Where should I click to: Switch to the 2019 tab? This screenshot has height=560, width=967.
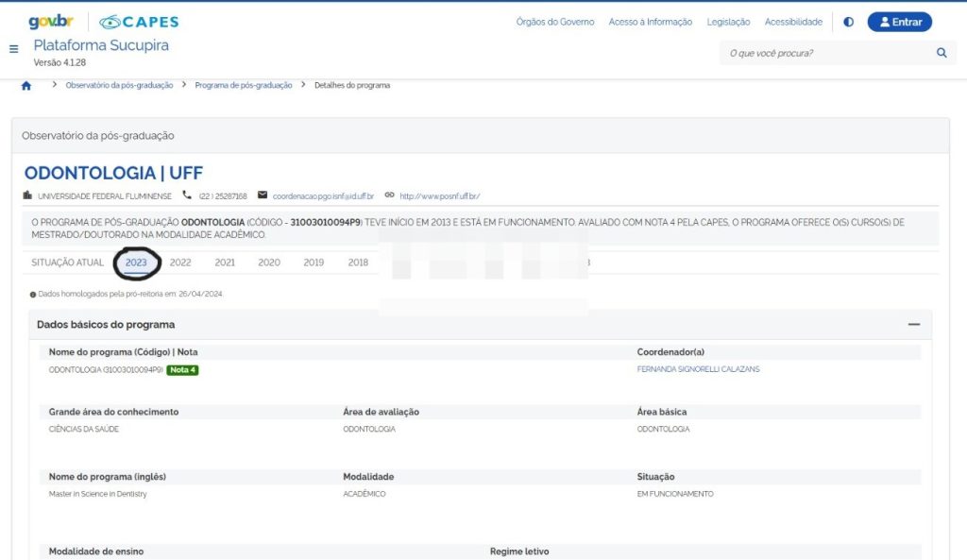[314, 263]
